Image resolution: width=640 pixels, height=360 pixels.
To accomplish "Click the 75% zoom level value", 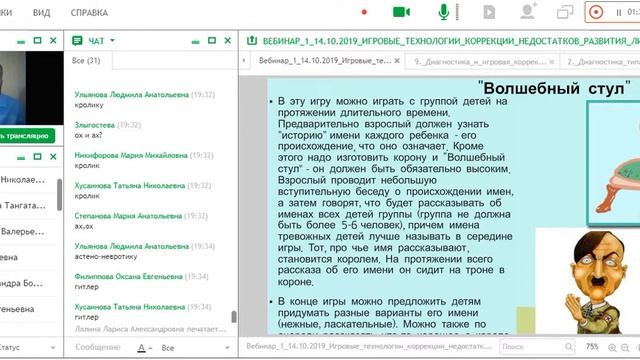I will (592, 347).
